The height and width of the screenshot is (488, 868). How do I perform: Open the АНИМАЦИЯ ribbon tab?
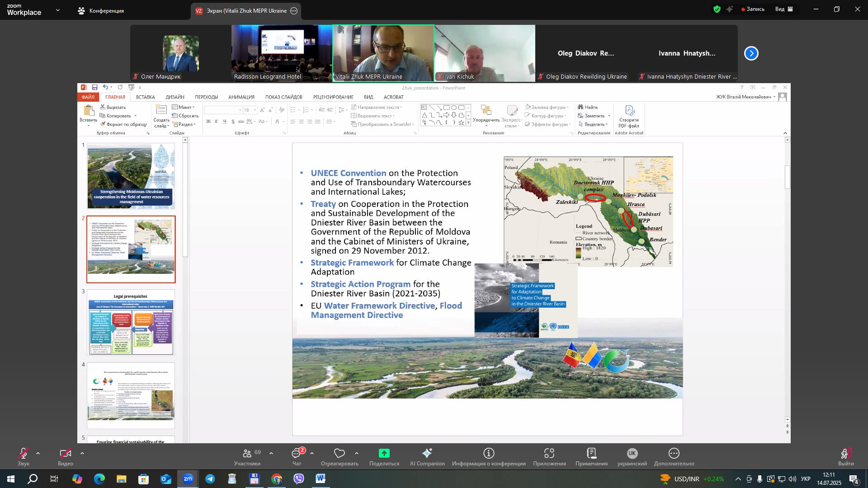241,97
